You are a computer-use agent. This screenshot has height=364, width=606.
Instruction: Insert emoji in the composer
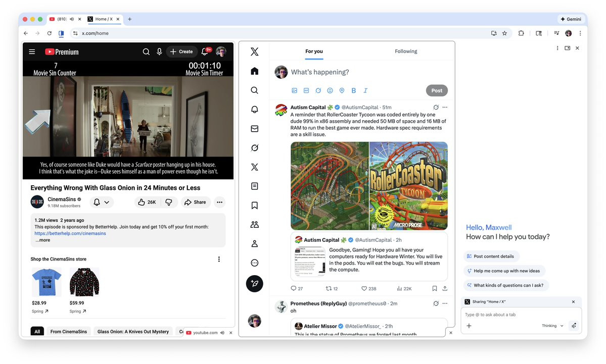[330, 91]
